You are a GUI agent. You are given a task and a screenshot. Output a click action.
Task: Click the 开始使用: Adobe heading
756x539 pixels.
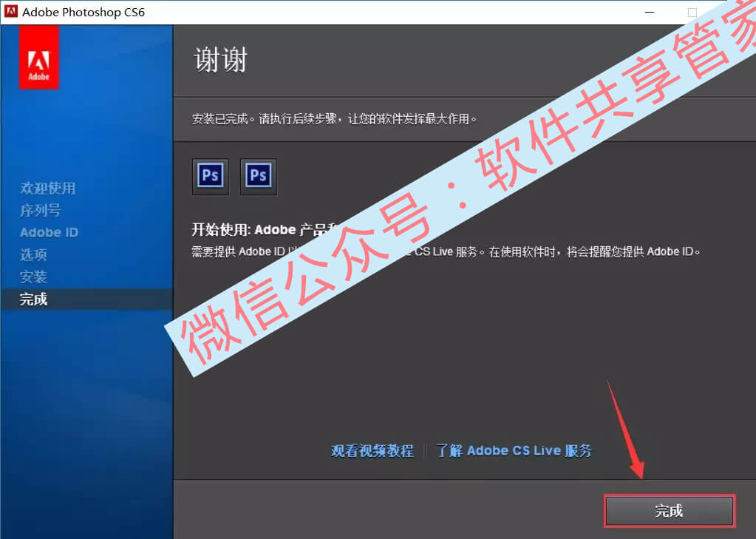click(x=265, y=230)
